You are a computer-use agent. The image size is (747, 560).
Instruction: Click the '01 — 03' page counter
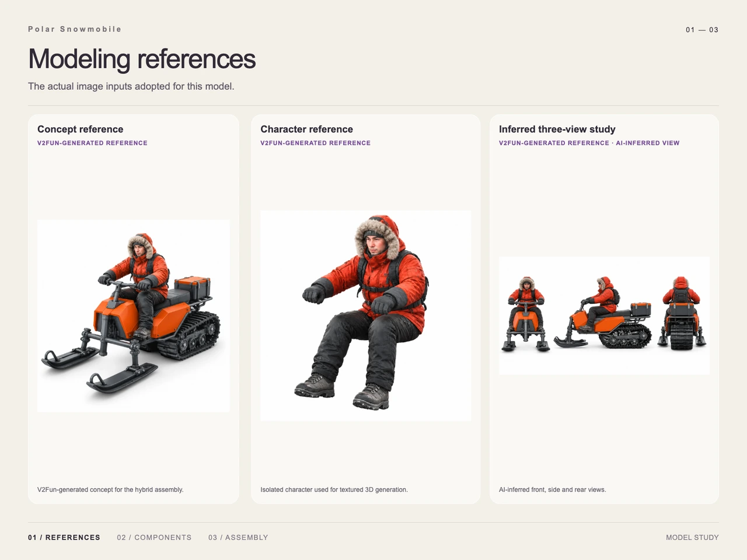coord(702,30)
